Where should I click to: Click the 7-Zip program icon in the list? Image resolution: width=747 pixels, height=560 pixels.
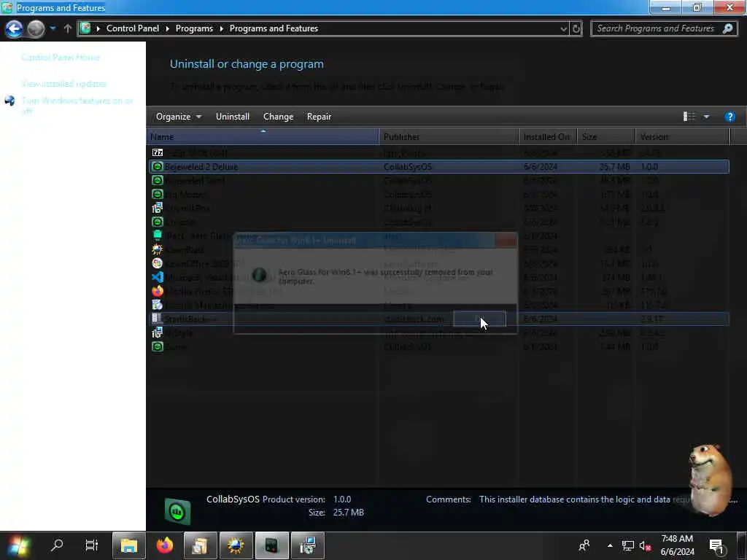click(158, 152)
